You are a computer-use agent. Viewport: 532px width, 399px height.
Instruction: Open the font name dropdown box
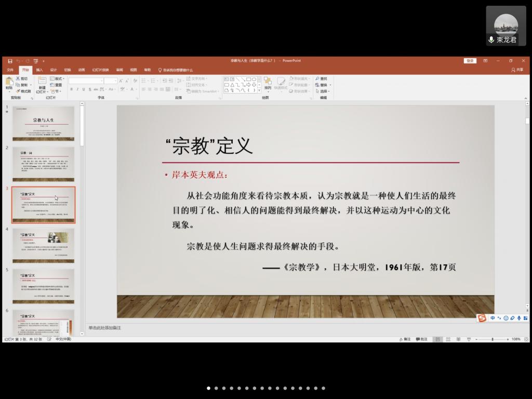click(86, 81)
